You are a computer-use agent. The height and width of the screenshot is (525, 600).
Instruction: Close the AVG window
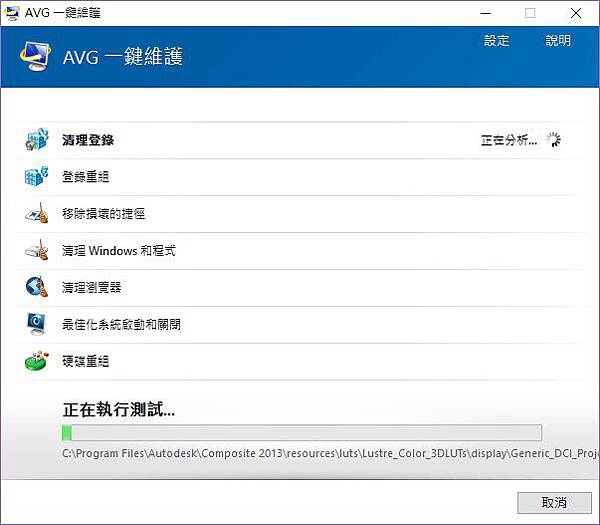click(x=576, y=13)
